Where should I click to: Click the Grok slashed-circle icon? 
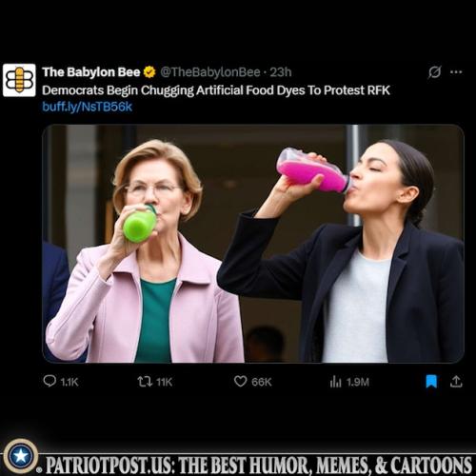point(434,72)
